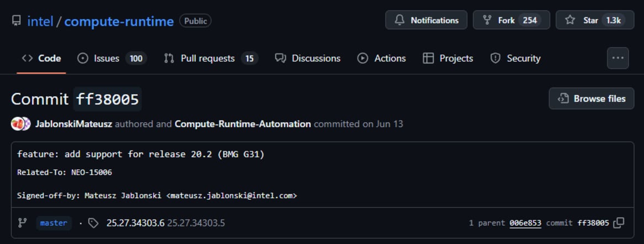
Task: Click the Actions play icon
Action: click(x=363, y=58)
